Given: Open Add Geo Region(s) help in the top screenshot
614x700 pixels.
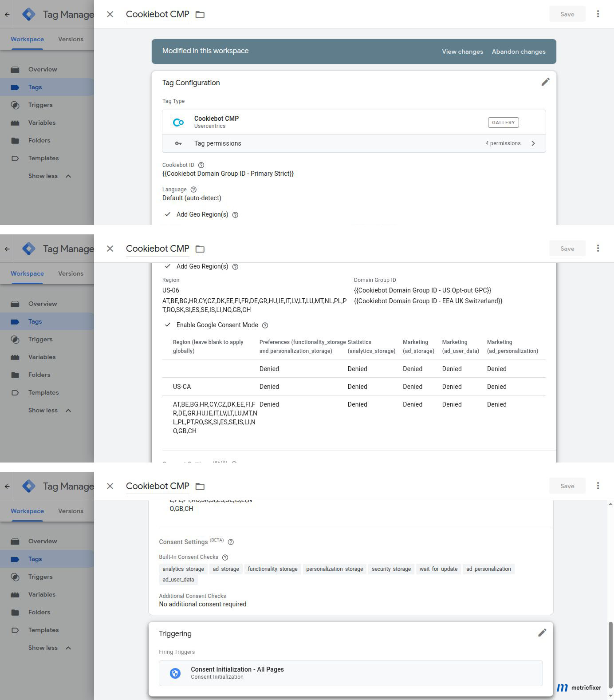Looking at the screenshot, I should 235,215.
